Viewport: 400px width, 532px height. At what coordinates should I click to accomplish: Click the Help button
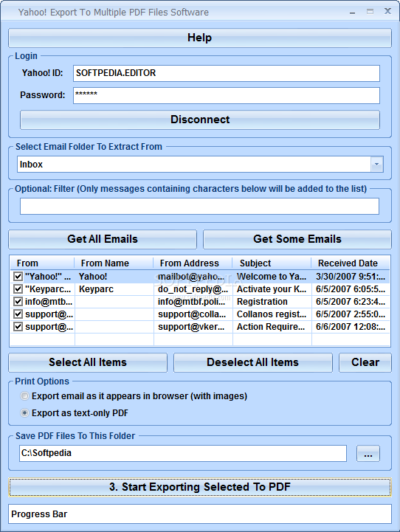200,38
